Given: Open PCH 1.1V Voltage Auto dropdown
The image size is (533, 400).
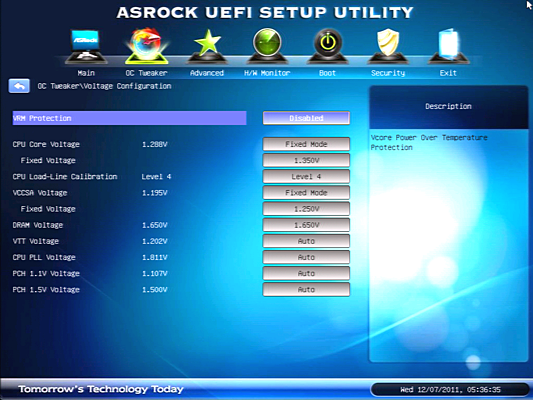Looking at the screenshot, I should (306, 273).
